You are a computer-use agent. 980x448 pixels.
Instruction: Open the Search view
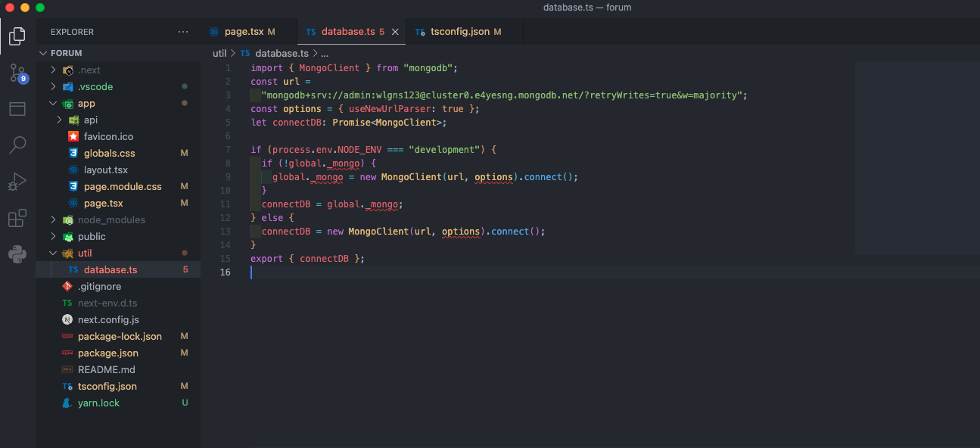(17, 145)
